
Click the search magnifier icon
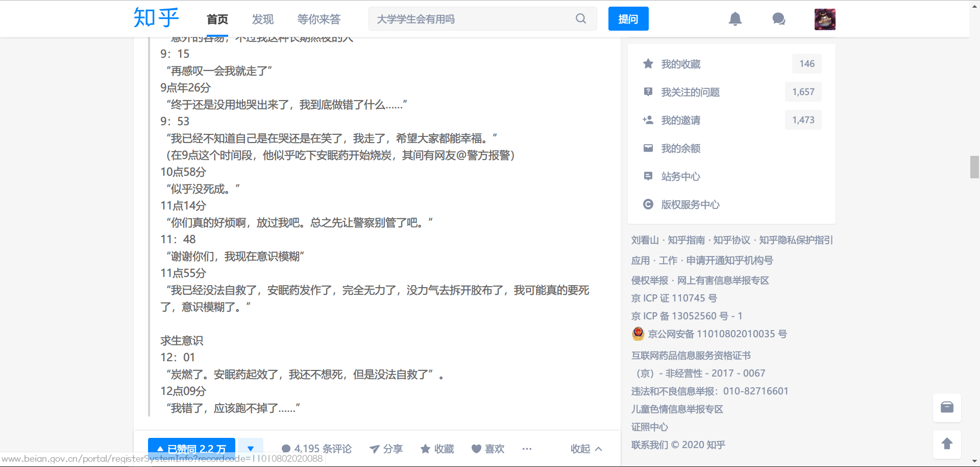(580, 19)
